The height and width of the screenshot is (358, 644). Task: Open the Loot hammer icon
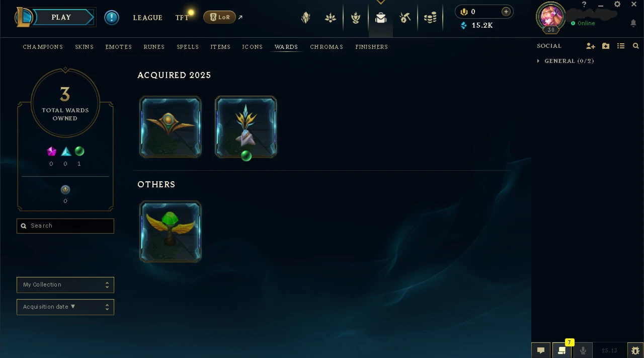pos(405,18)
